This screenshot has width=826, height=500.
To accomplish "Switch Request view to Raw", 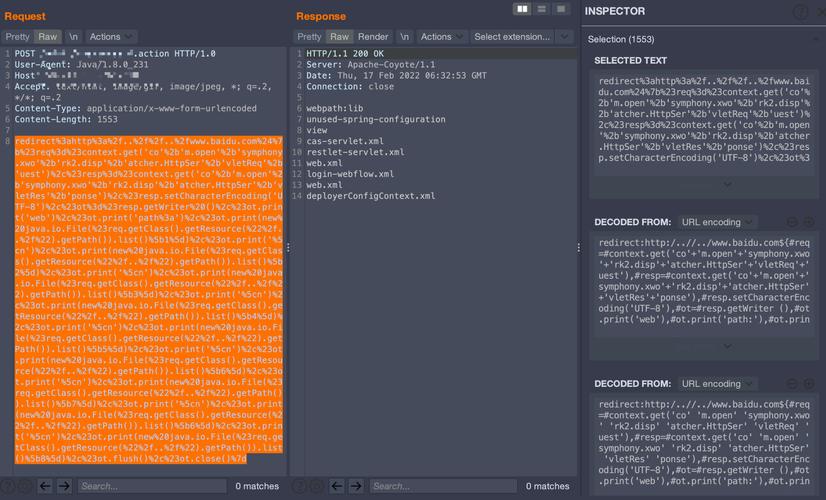I will tap(47, 36).
